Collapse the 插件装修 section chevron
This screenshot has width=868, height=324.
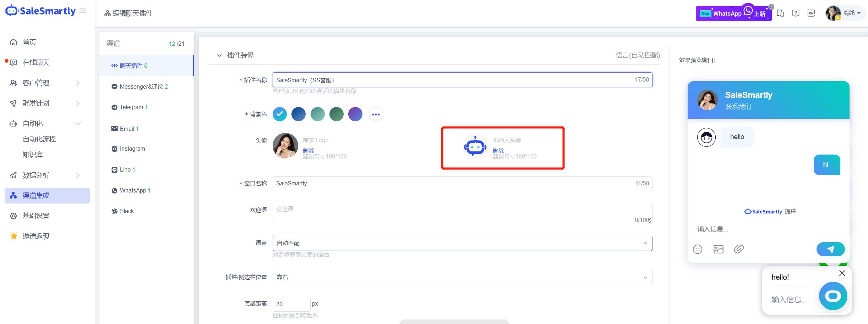pyautogui.click(x=219, y=55)
